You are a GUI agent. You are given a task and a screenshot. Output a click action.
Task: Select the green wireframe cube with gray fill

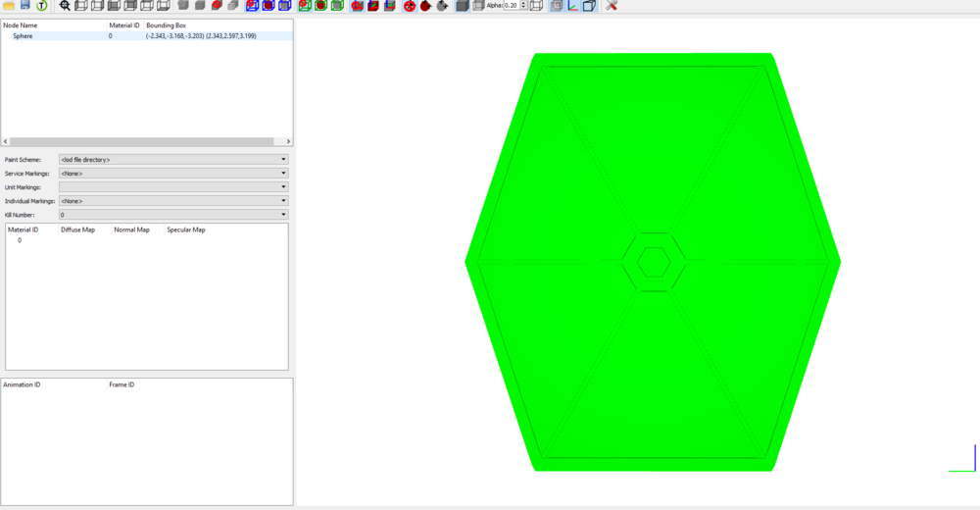(x=337, y=6)
